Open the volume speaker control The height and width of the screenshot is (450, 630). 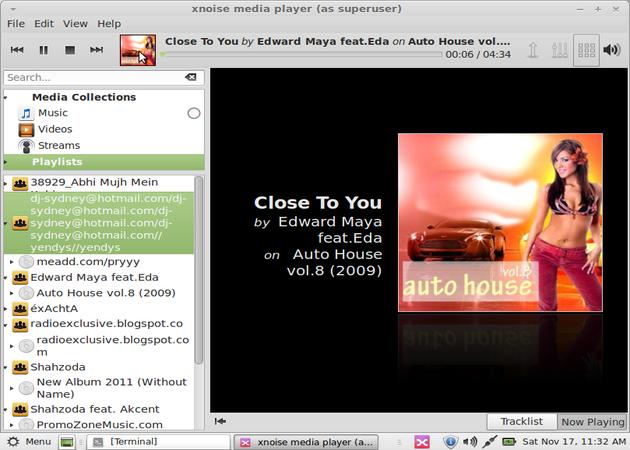coord(612,50)
